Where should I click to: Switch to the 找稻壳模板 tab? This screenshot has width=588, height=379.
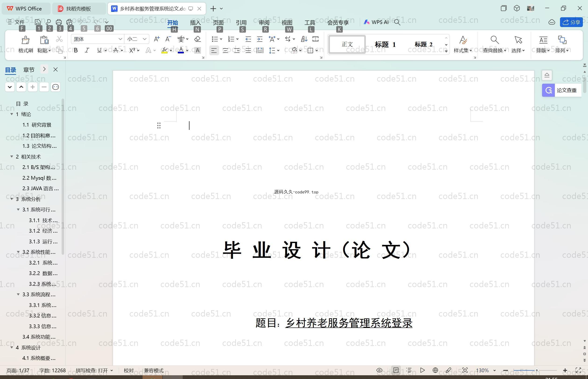coord(79,9)
